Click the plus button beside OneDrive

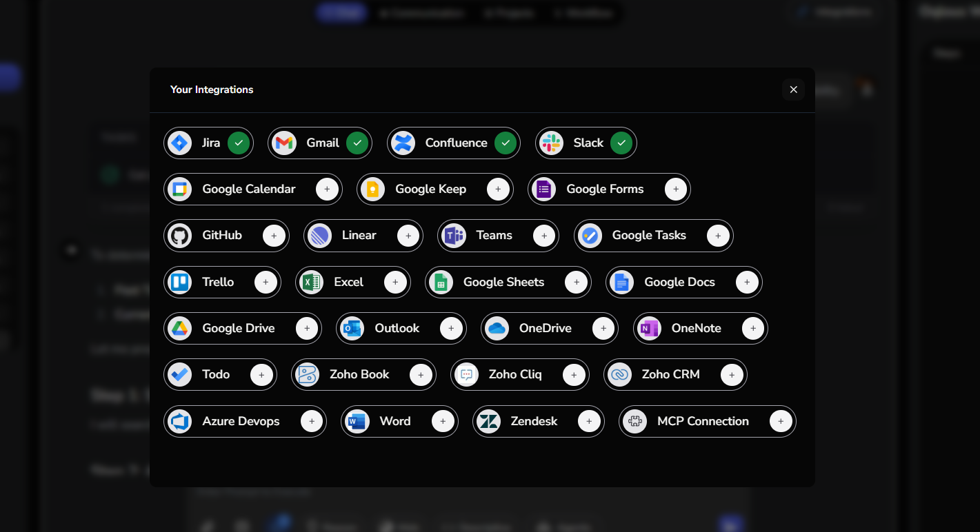(603, 329)
